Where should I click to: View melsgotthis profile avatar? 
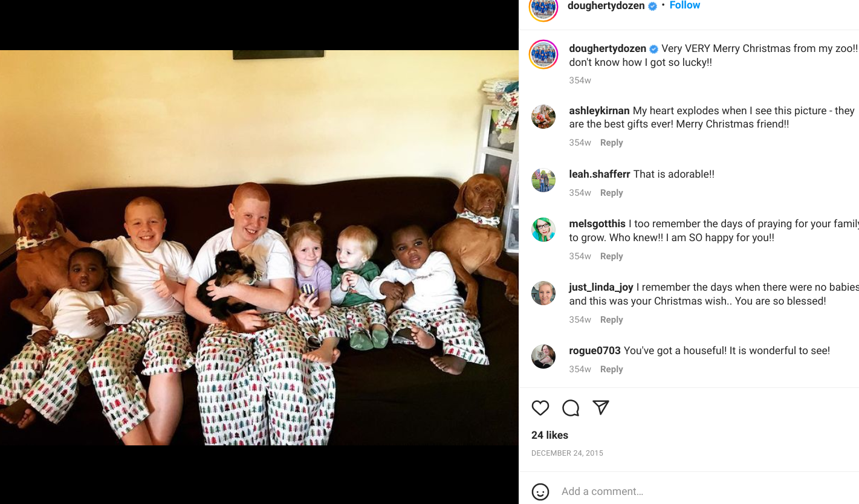point(543,230)
